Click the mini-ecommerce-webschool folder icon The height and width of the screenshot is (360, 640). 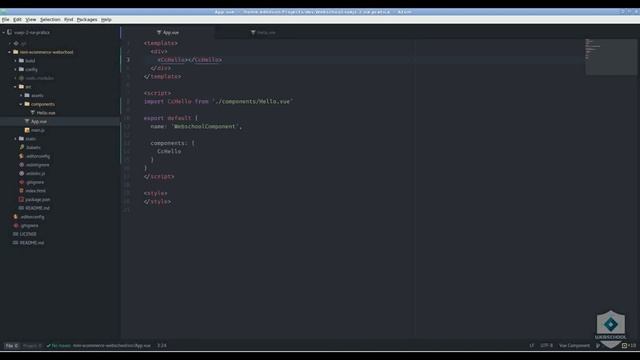pyautogui.click(x=16, y=52)
